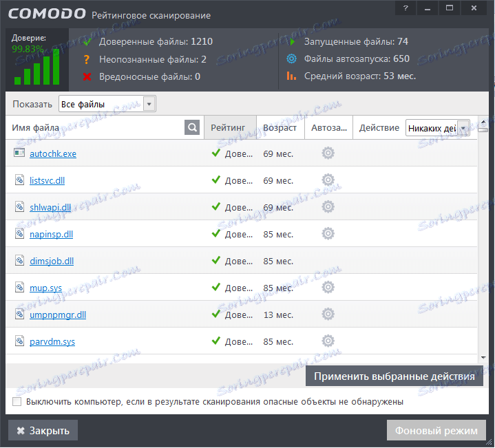The image size is (495, 448).
Task: Click the green play icon for running files
Action: pos(293,42)
